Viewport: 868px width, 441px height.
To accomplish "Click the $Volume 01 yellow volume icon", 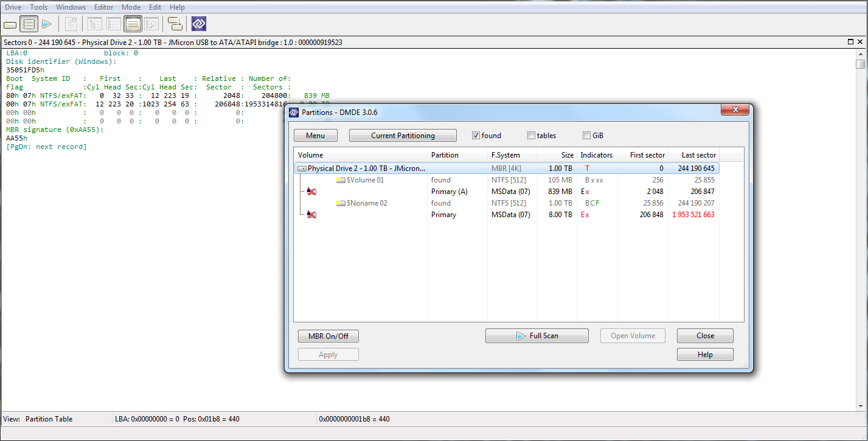I will pyautogui.click(x=341, y=180).
